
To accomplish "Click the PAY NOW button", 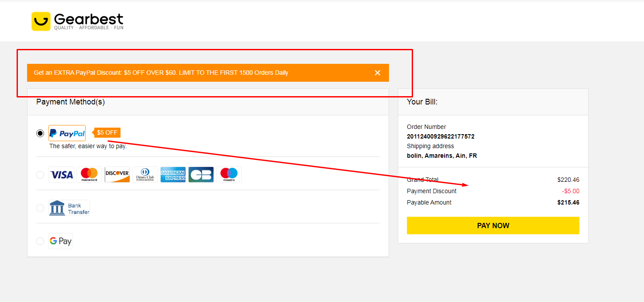I will 493,226.
